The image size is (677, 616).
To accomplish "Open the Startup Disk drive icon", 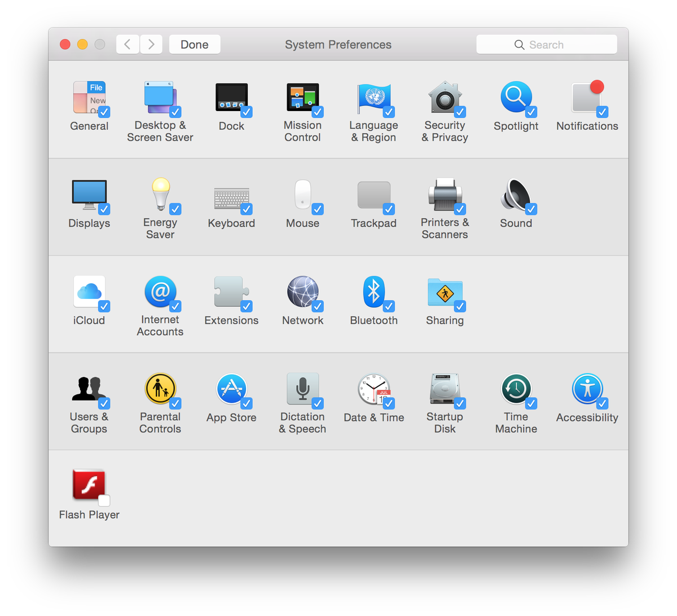I will pos(445,389).
